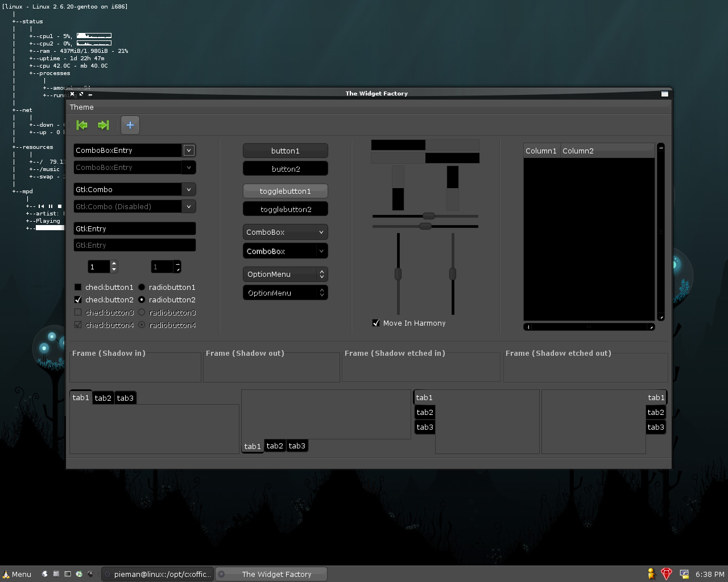728x582 pixels.
Task: Increment the enabled spin button showing 1
Action: click(x=114, y=264)
